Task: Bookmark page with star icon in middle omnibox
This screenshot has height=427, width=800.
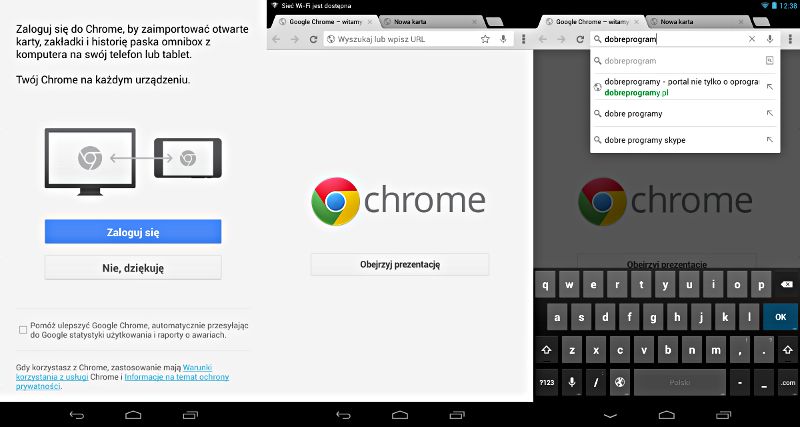Action: [485, 39]
